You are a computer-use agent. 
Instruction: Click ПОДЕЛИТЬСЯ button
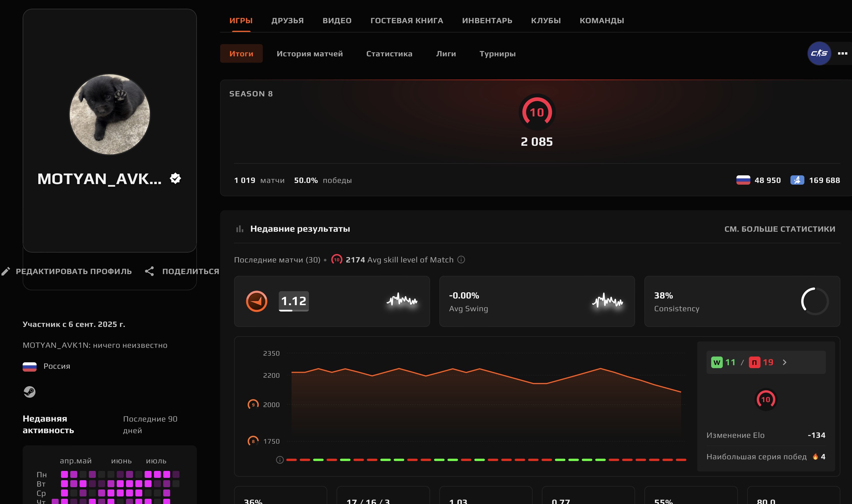coord(182,271)
